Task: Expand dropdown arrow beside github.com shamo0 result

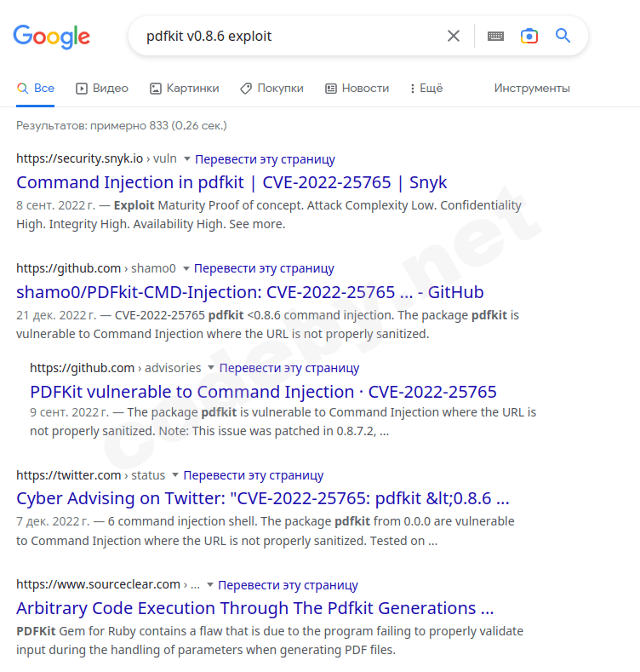Action: point(186,268)
